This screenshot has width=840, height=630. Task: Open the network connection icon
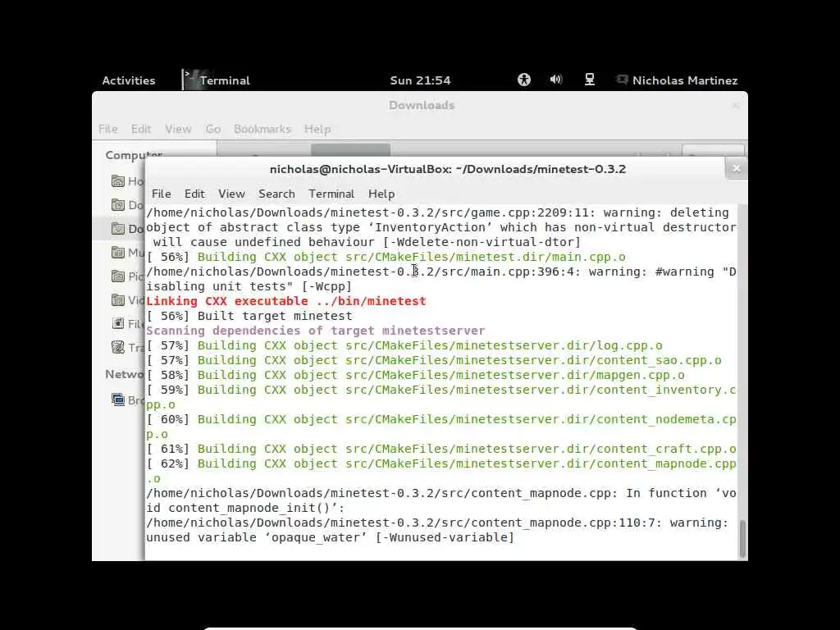pyautogui.click(x=589, y=80)
